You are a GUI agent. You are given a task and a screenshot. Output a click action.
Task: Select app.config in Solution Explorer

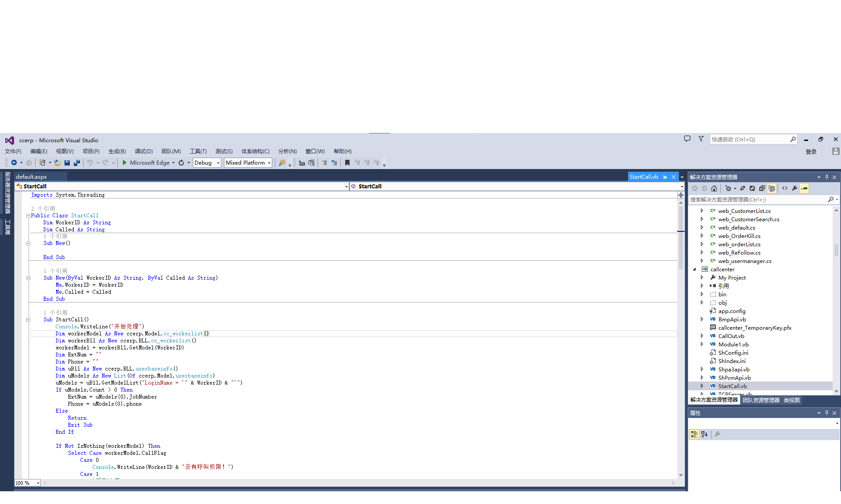(x=732, y=311)
